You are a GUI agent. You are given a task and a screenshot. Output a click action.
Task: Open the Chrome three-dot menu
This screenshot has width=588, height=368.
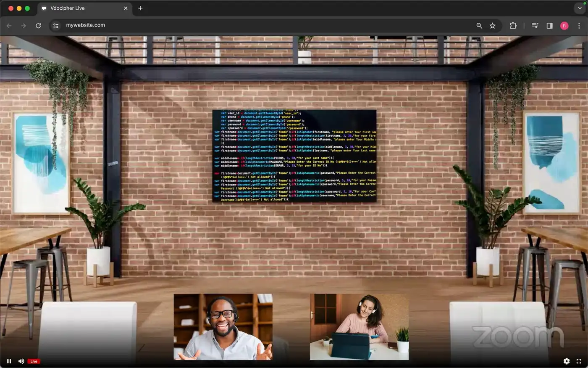click(579, 26)
